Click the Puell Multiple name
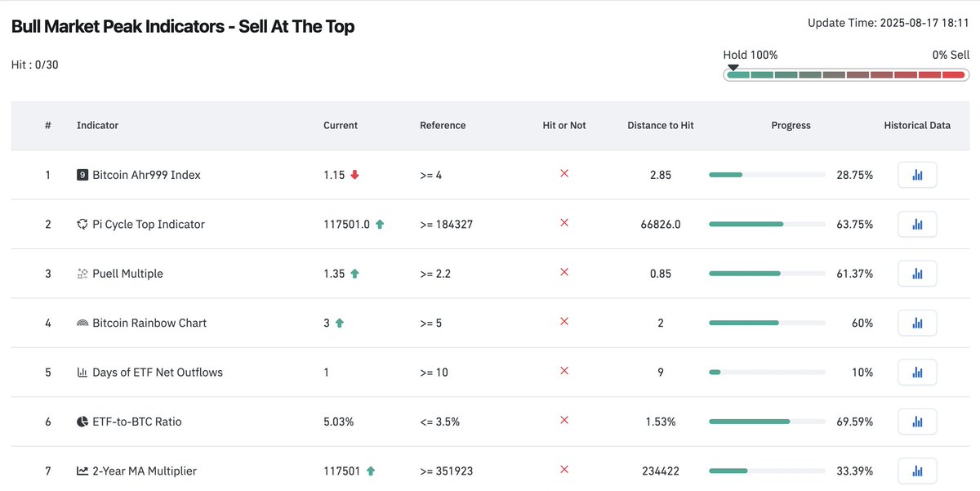The height and width of the screenshot is (491, 980). tap(127, 274)
